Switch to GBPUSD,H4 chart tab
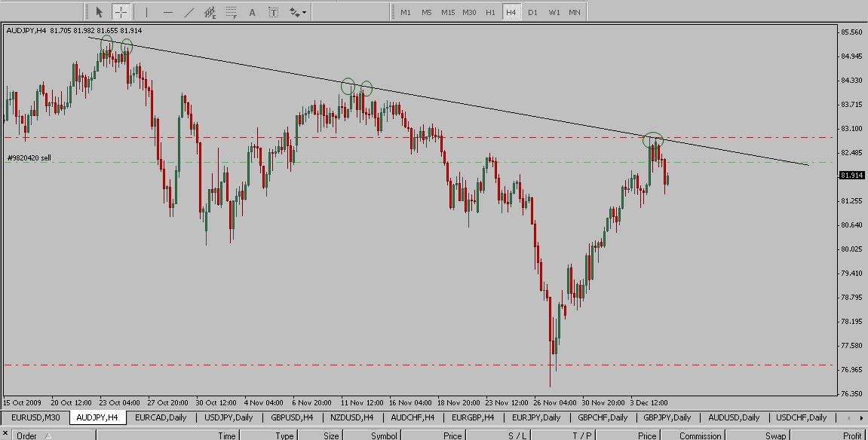 (293, 417)
